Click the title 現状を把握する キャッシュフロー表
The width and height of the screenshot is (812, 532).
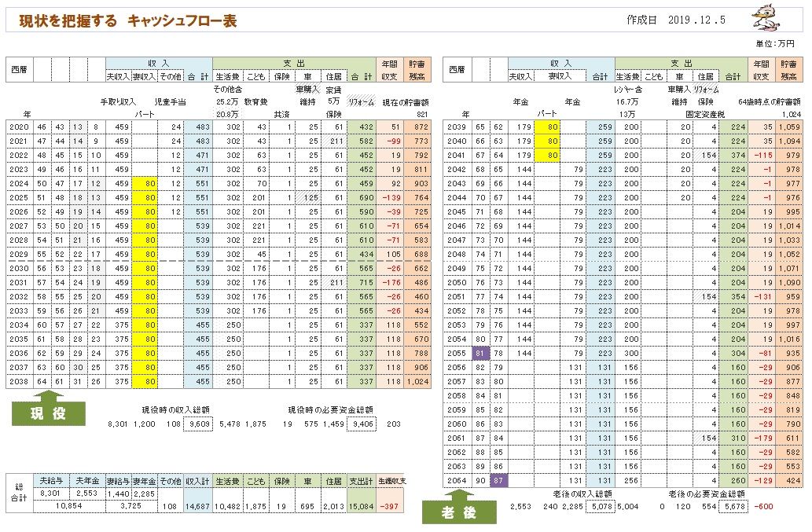click(x=128, y=21)
